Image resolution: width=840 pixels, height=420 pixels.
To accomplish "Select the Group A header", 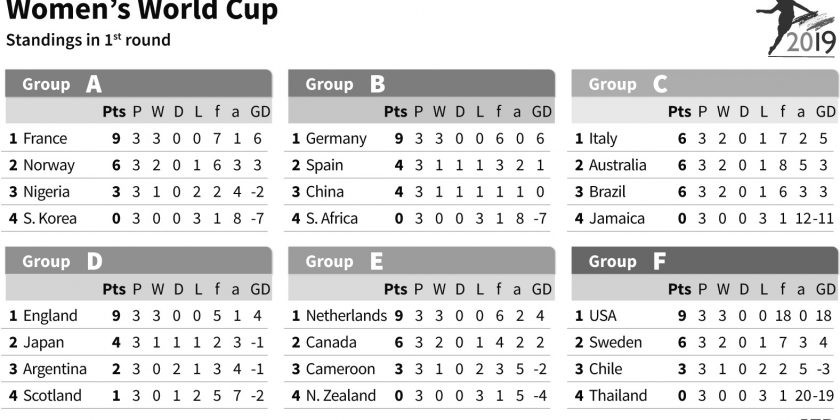I will pyautogui.click(x=138, y=84).
